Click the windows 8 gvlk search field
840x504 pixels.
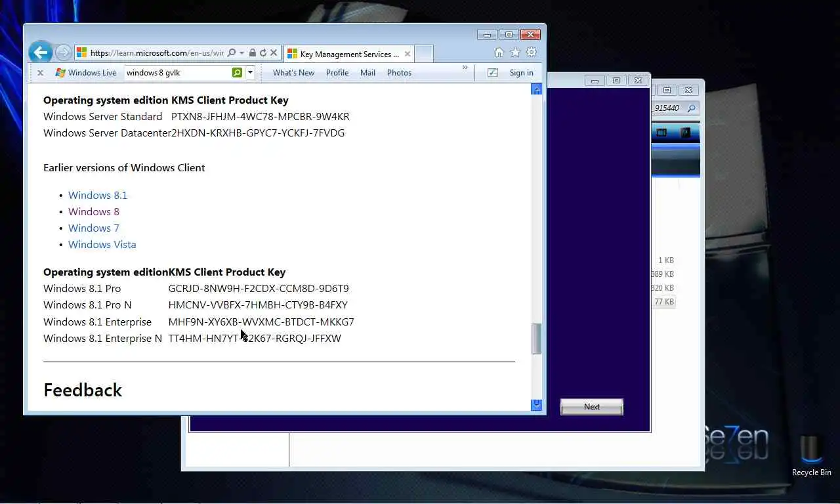(178, 73)
